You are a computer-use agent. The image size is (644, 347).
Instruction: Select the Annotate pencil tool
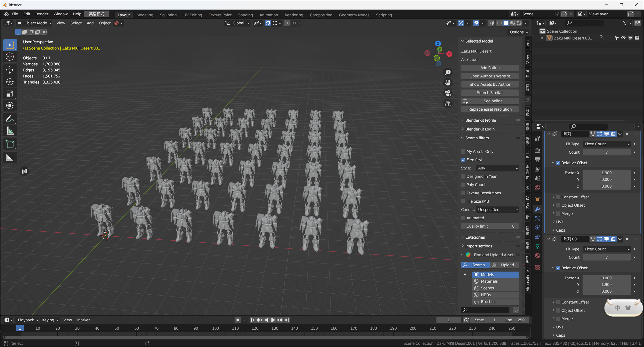coord(10,118)
